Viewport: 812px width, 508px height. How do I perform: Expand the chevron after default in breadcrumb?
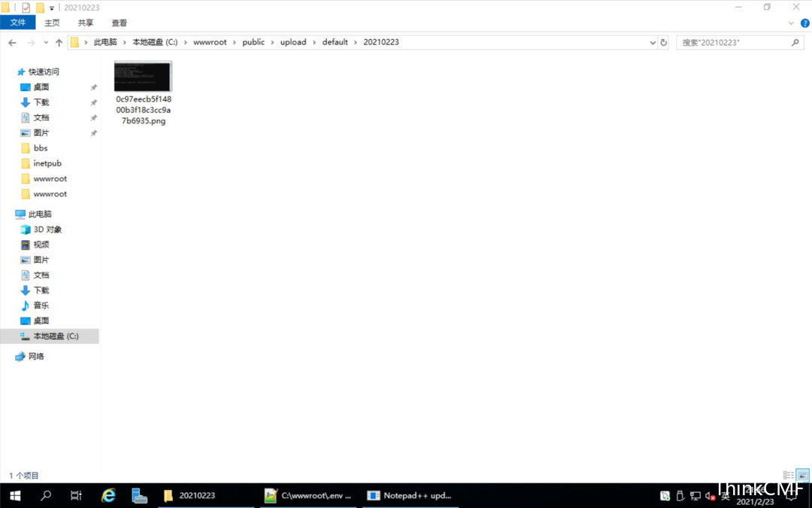(x=356, y=42)
